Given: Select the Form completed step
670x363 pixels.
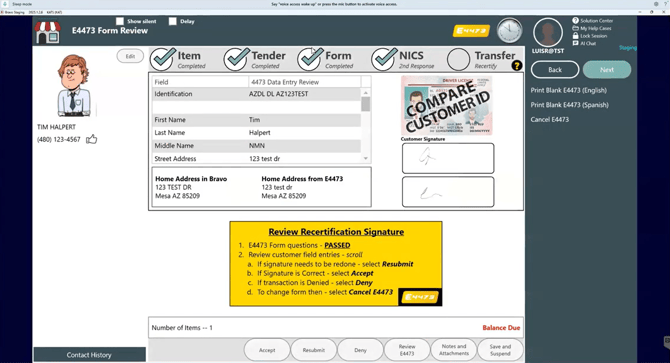Looking at the screenshot, I should [x=326, y=59].
